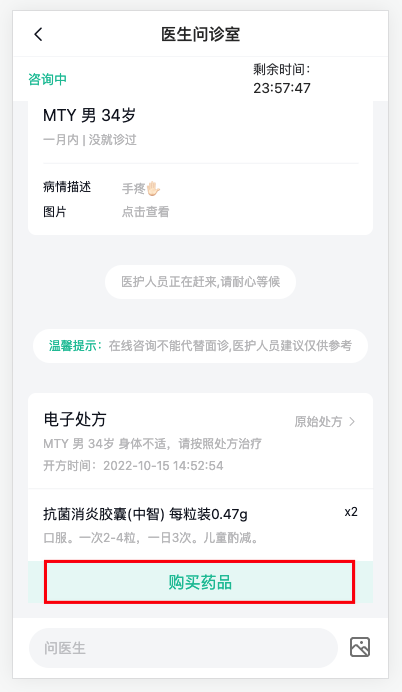Open the 原始处方 link
Image resolution: width=402 pixels, height=692 pixels.
(325, 422)
